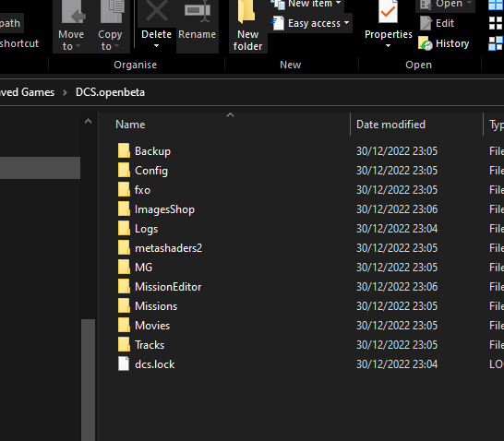
Task: Click the MissionEditor folder name
Action: click(x=168, y=287)
